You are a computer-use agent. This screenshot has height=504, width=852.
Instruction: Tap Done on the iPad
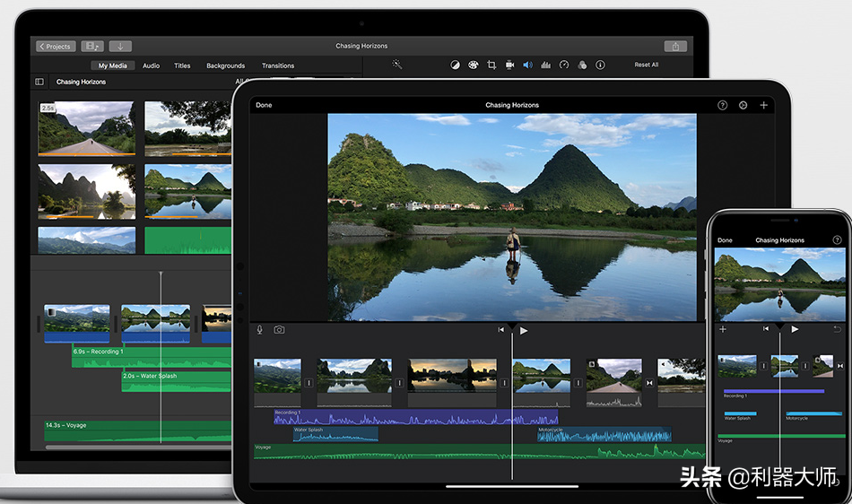pyautogui.click(x=264, y=105)
